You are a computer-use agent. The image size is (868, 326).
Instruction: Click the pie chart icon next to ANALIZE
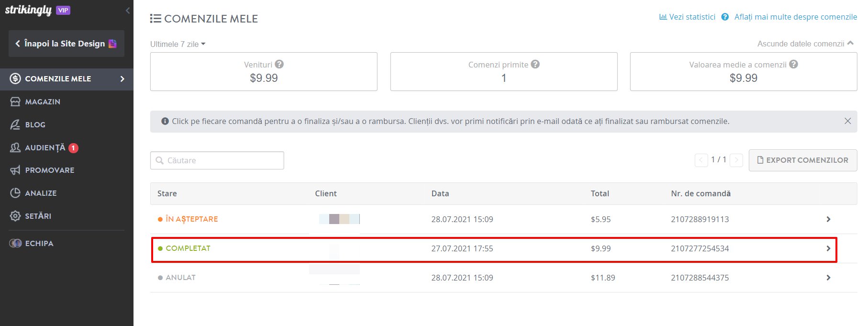[x=15, y=193]
